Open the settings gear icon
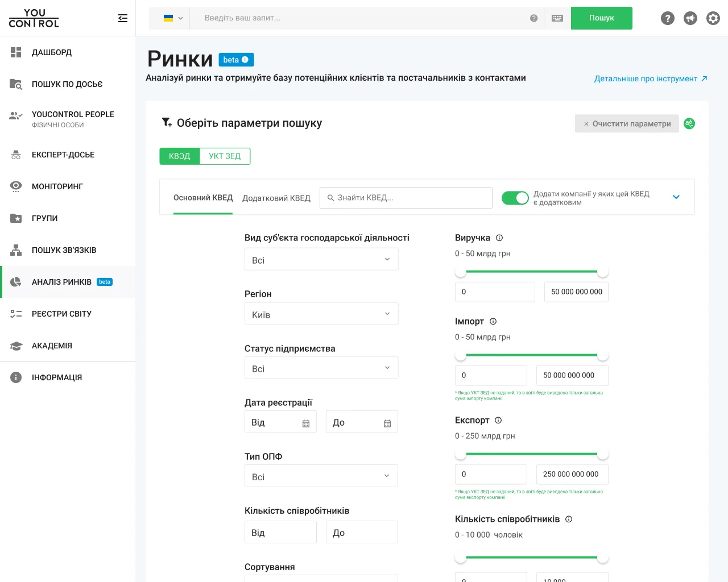The width and height of the screenshot is (728, 582). (x=713, y=18)
